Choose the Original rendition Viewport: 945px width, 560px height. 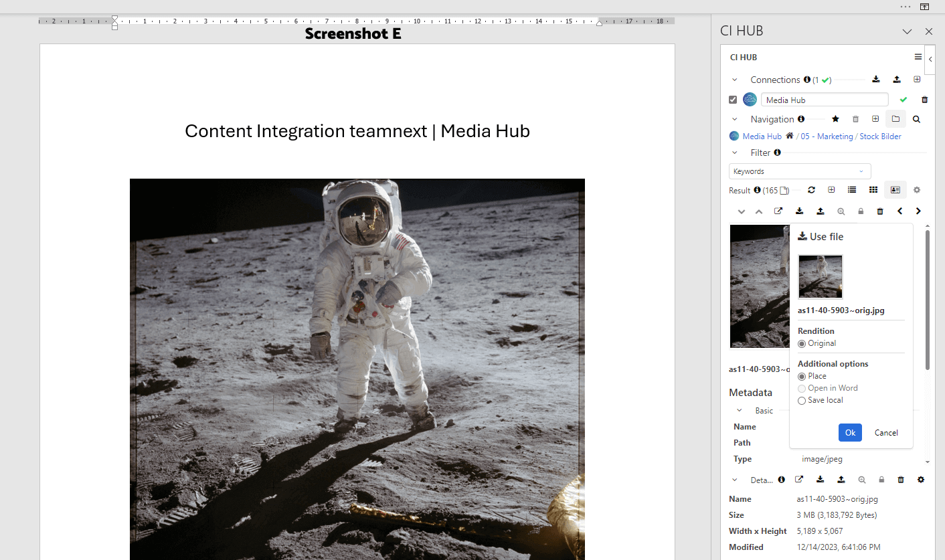(x=802, y=344)
